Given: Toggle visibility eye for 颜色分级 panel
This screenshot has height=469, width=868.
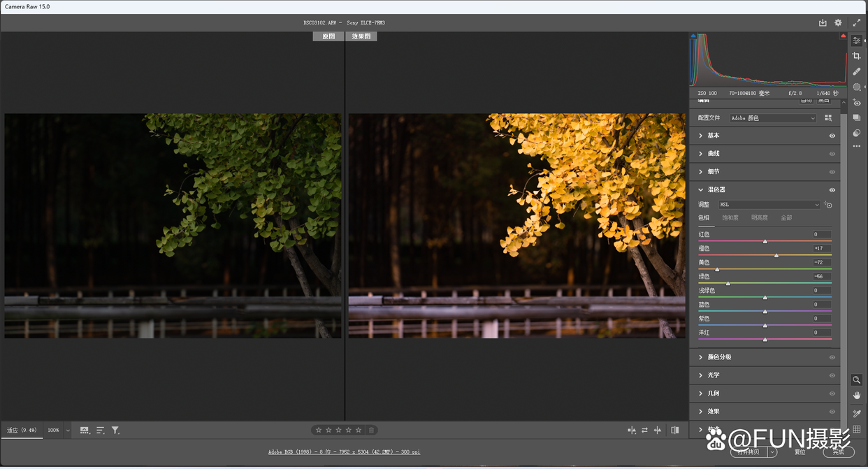Looking at the screenshot, I should click(x=832, y=357).
